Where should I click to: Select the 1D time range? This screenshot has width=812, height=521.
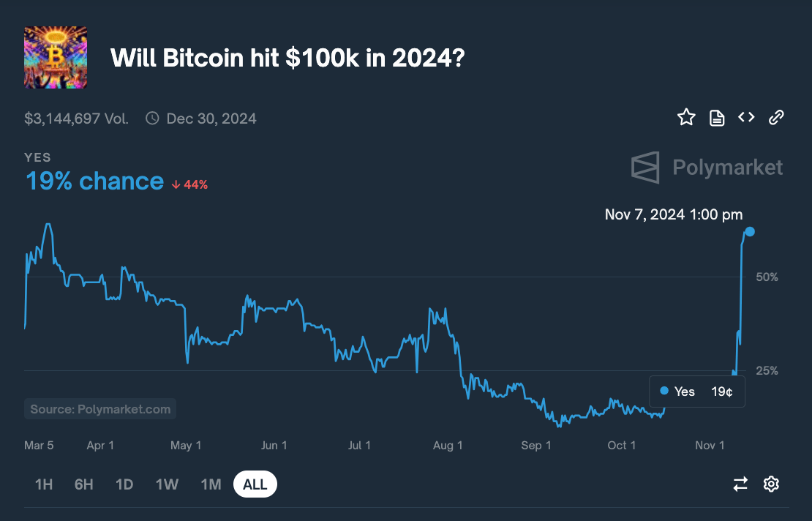click(x=124, y=484)
